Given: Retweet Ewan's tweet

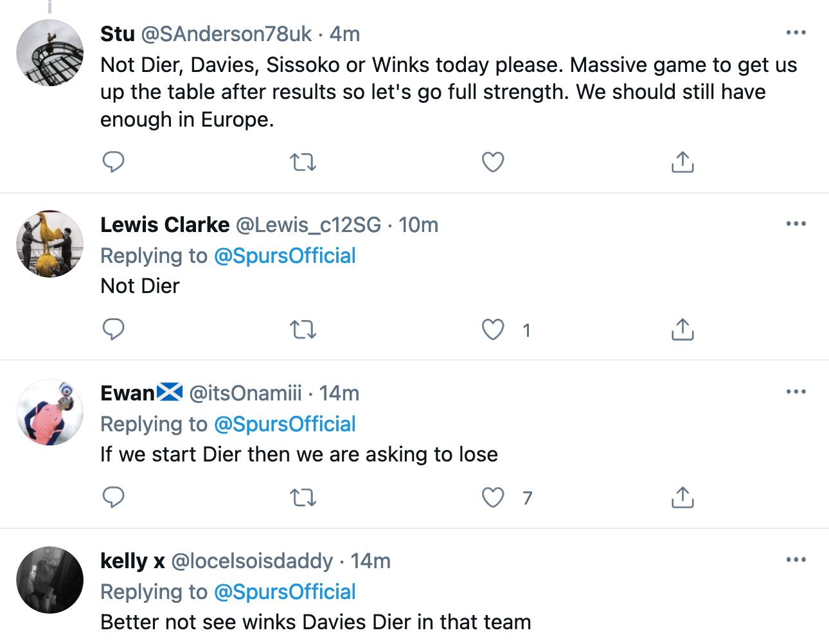Looking at the screenshot, I should click(303, 497).
